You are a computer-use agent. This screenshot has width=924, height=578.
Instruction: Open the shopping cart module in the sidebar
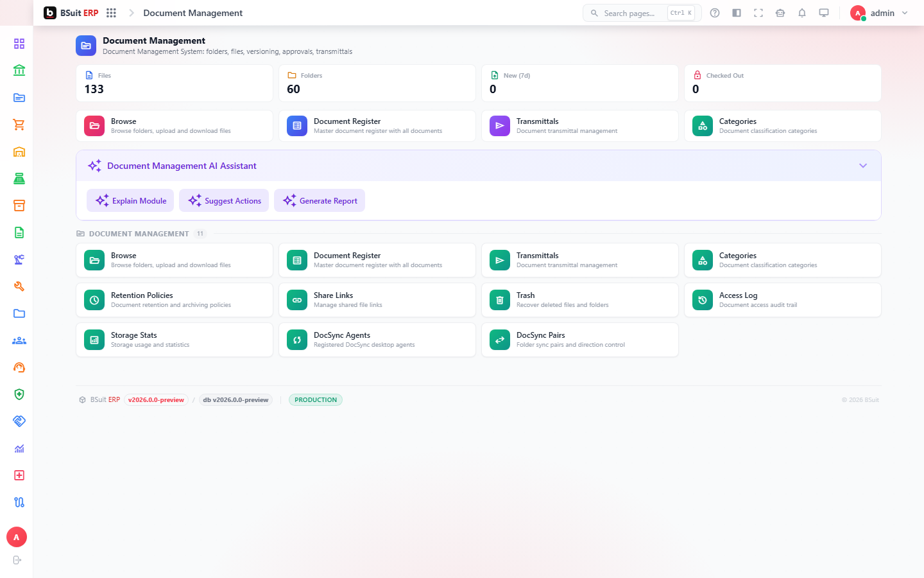click(x=19, y=125)
